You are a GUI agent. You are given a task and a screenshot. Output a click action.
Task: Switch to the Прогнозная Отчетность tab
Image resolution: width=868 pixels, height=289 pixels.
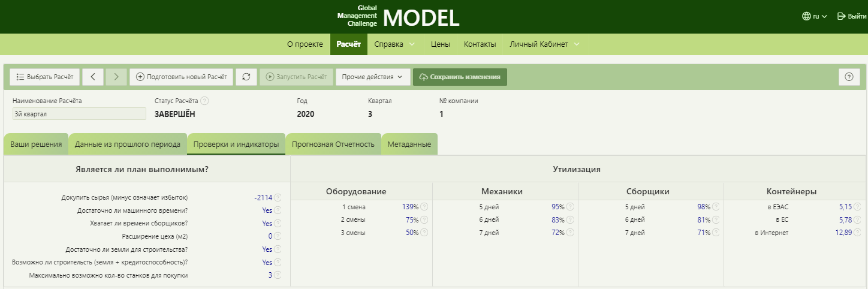pos(333,144)
